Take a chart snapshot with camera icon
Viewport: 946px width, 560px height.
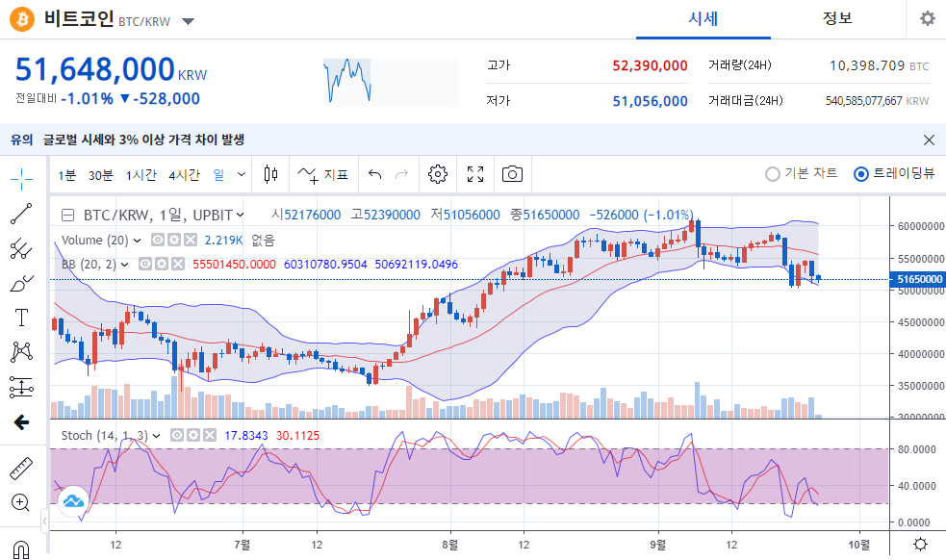point(512,174)
